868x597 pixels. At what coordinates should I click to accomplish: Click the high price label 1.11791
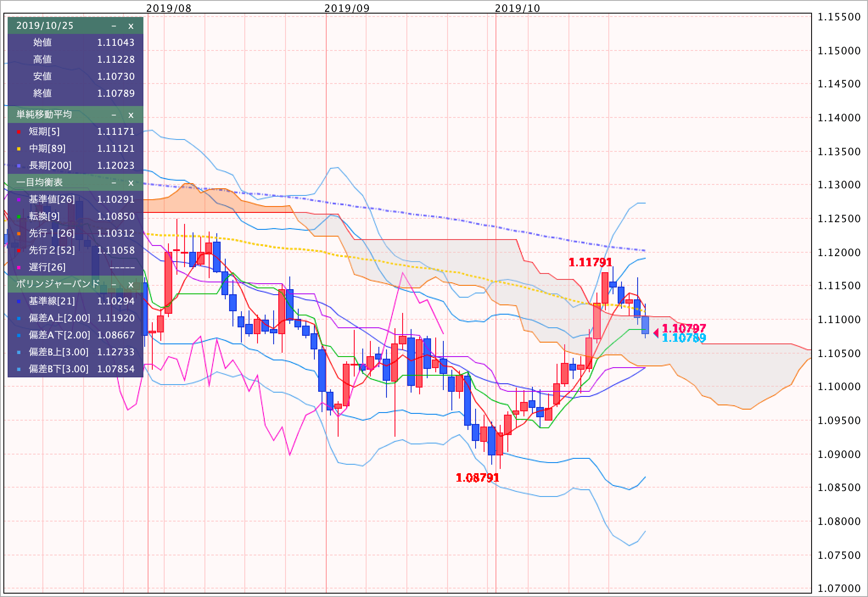click(590, 262)
